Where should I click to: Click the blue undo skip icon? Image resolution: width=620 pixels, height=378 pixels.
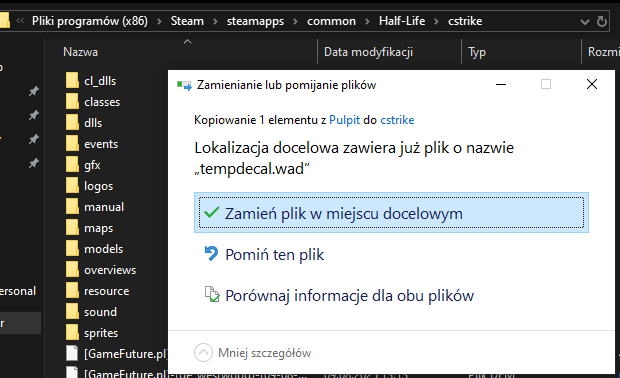click(x=212, y=253)
